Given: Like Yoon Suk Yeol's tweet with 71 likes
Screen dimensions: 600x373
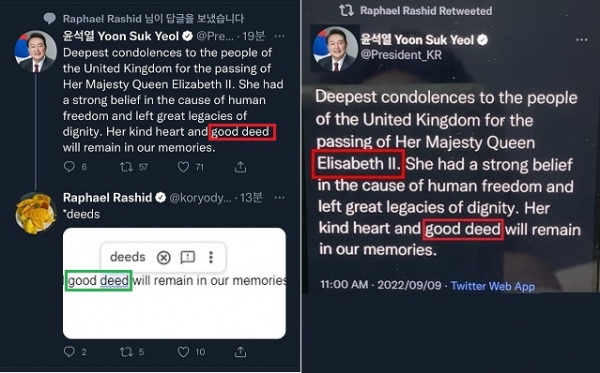Looking at the screenshot, I should click(x=183, y=167).
